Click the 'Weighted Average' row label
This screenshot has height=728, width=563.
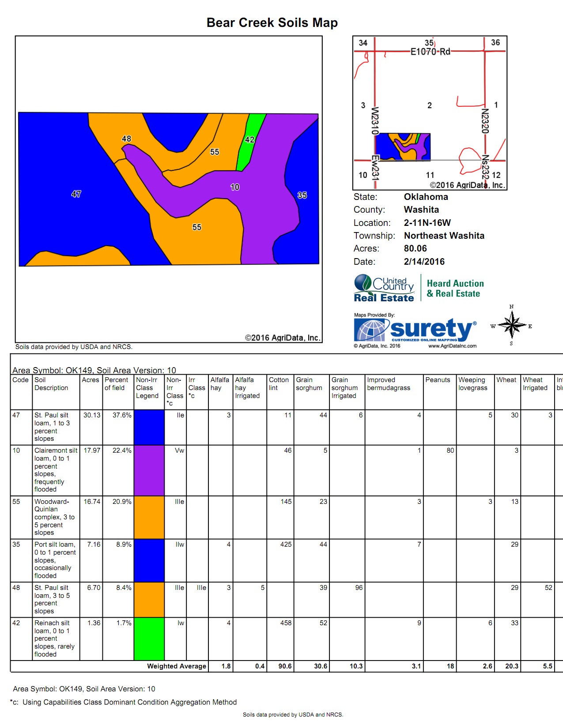[x=177, y=666]
